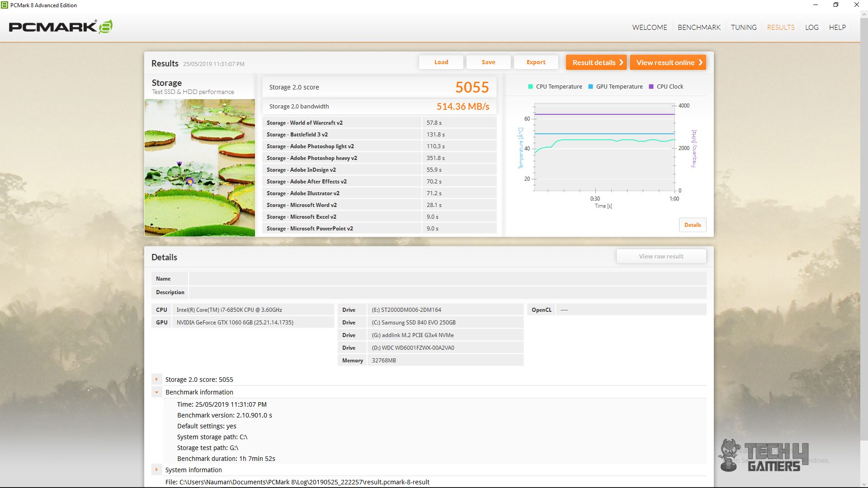Click the results timestamp 25/05/2019
This screenshot has width=868, height=488.
(x=213, y=64)
